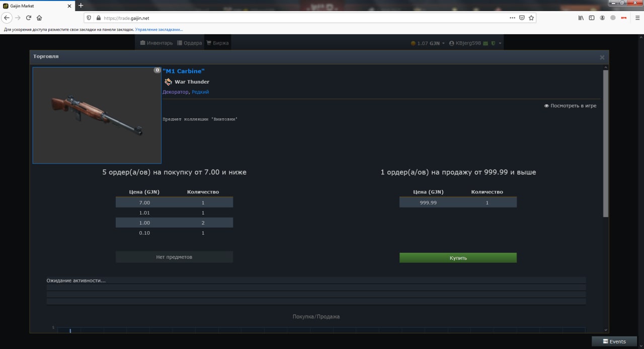Open the browser home page icon
Viewport: 644px width, 349px height.
39,18
